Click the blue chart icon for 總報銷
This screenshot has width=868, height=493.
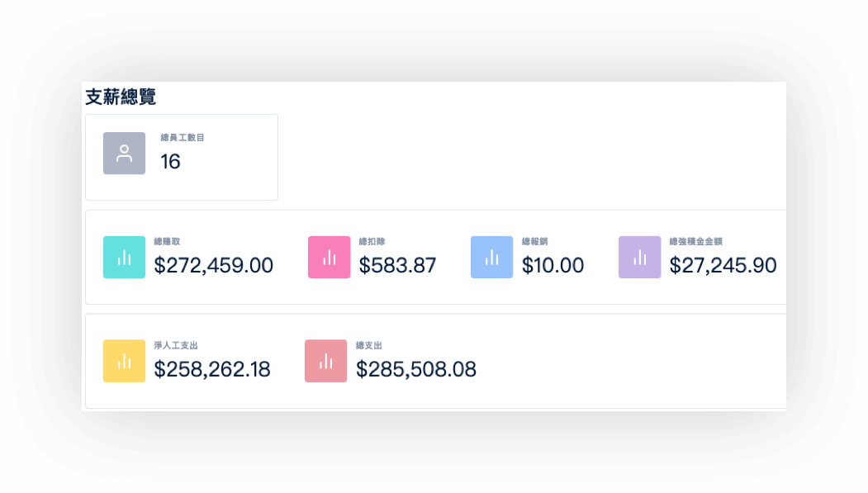click(x=491, y=258)
